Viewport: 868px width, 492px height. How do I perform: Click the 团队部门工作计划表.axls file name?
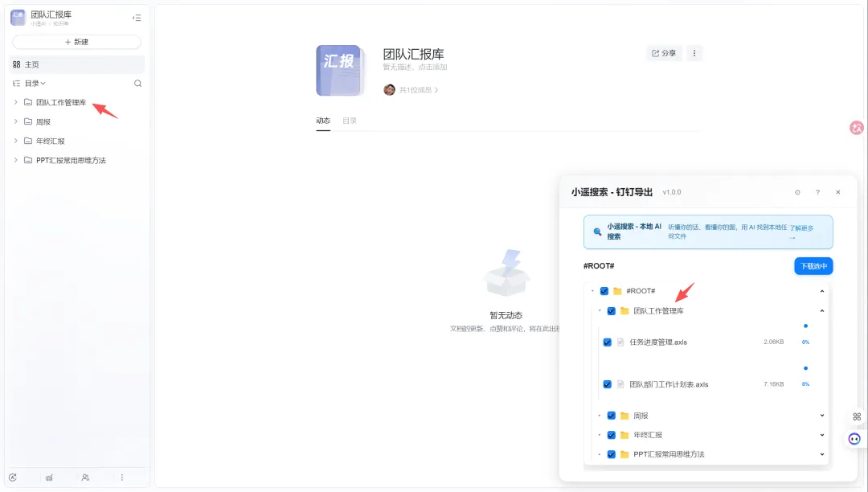[x=669, y=384]
